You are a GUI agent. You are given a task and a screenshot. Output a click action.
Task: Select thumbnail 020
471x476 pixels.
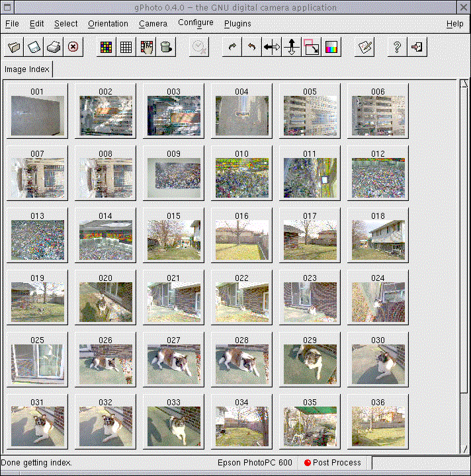click(x=105, y=297)
